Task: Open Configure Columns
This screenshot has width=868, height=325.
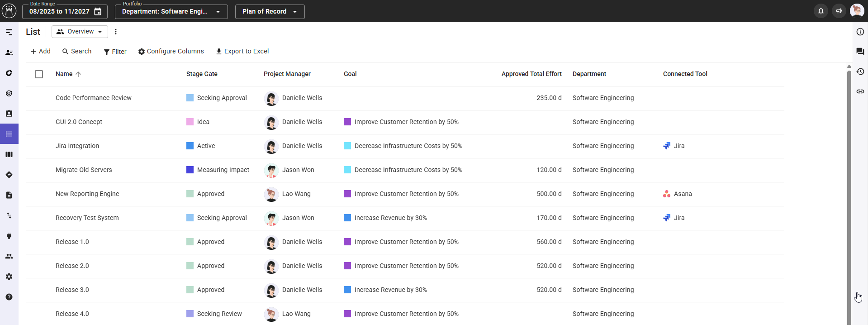Action: point(171,51)
